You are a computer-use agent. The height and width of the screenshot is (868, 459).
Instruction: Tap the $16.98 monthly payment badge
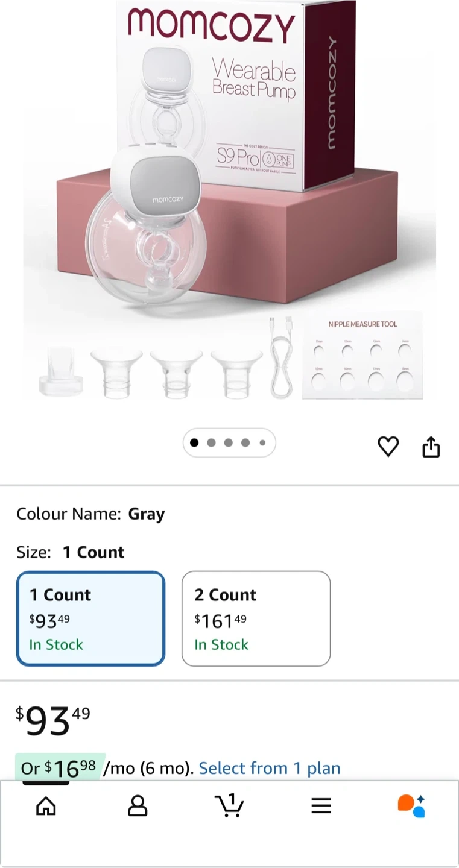coord(60,768)
